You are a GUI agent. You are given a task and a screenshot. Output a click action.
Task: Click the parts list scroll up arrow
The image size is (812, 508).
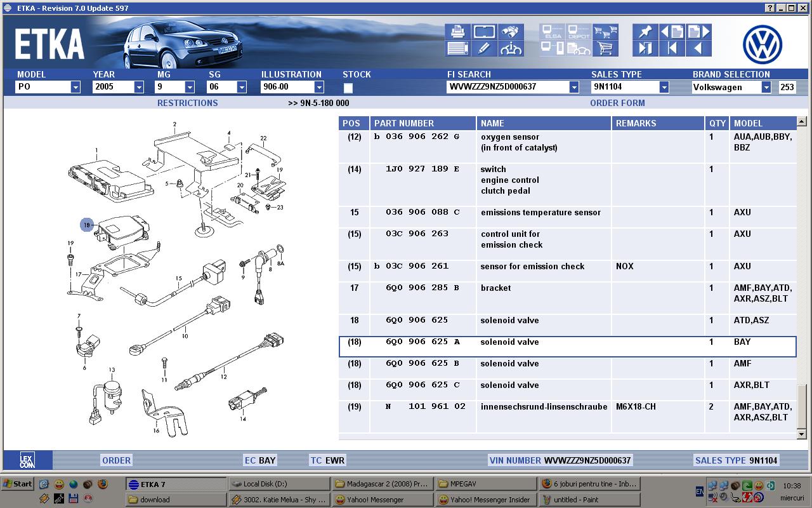801,121
